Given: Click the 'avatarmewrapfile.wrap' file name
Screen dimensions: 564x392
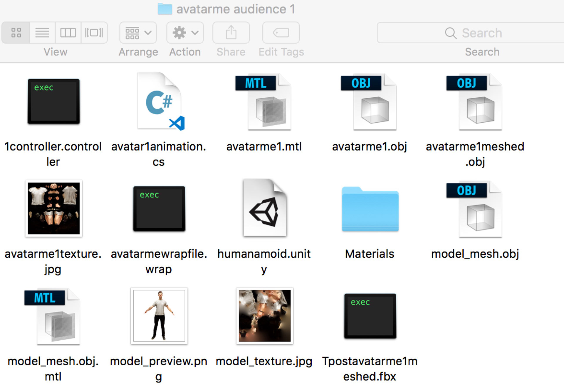Looking at the screenshot, I should point(159,261).
